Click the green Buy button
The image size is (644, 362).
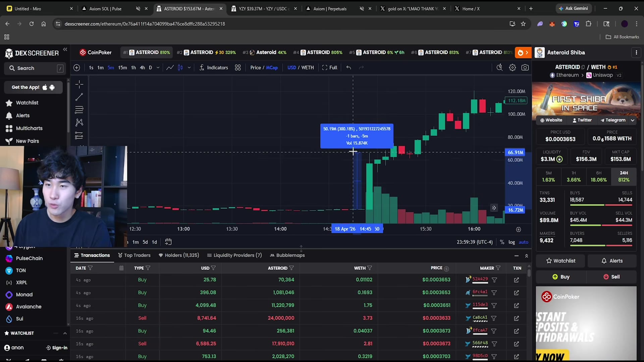click(561, 277)
